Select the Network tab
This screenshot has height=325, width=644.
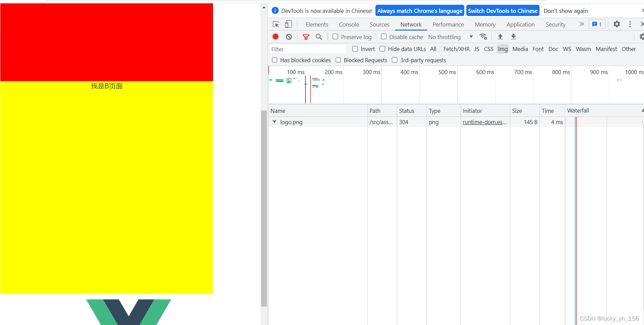click(411, 24)
